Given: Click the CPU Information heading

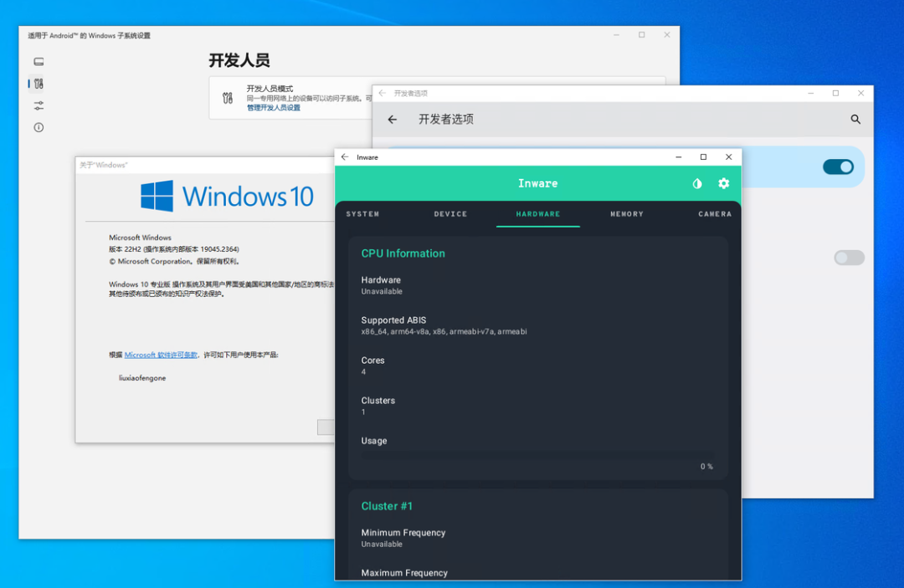Looking at the screenshot, I should [403, 253].
